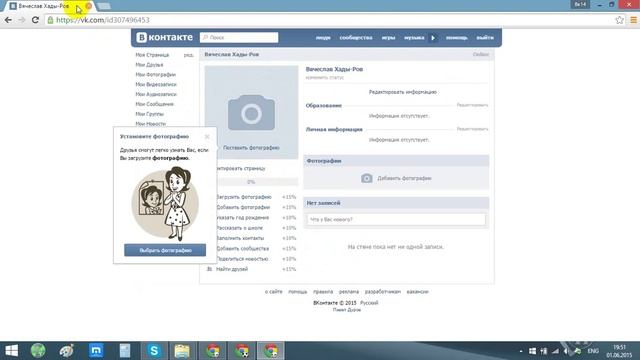The width and height of the screenshot is (640, 360).
Task: Click 'Добавить фотографии' in Фотографии block
Action: (404, 178)
